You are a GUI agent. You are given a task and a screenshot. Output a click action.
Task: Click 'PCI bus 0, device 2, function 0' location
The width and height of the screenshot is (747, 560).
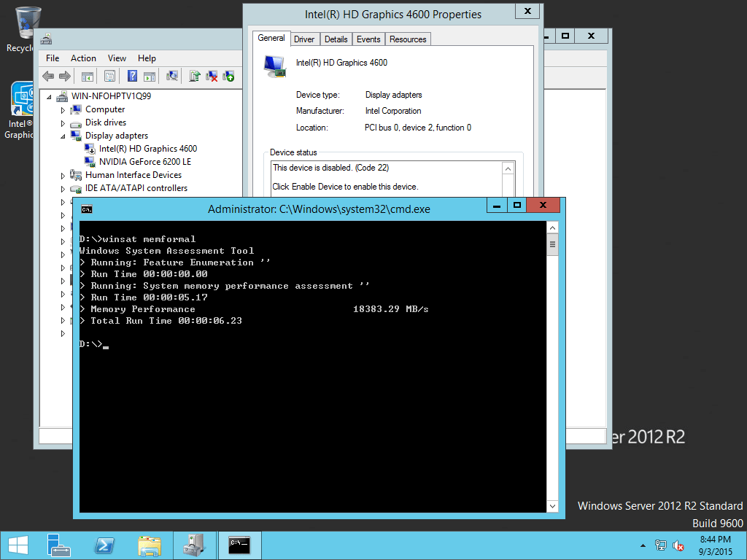pos(418,128)
